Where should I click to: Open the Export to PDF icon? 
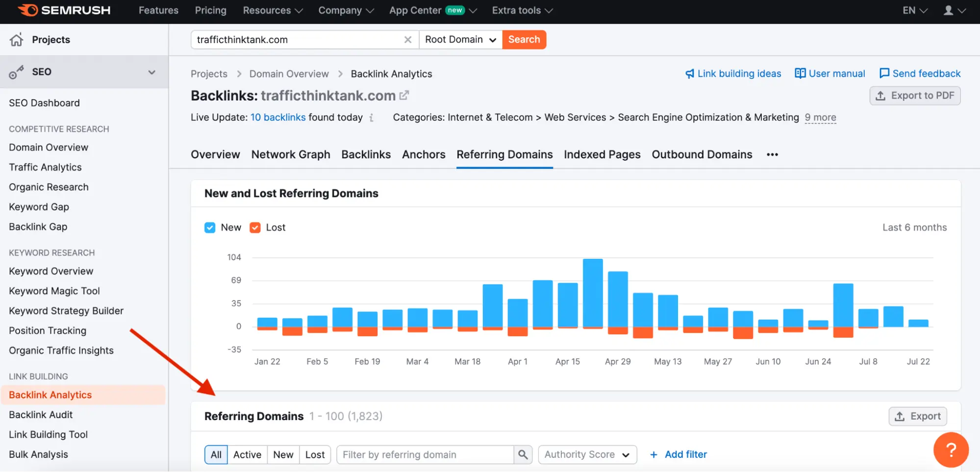pos(880,95)
